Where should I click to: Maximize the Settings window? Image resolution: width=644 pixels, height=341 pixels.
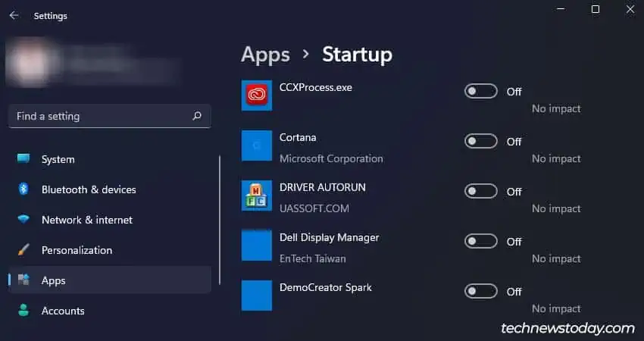[596, 9]
